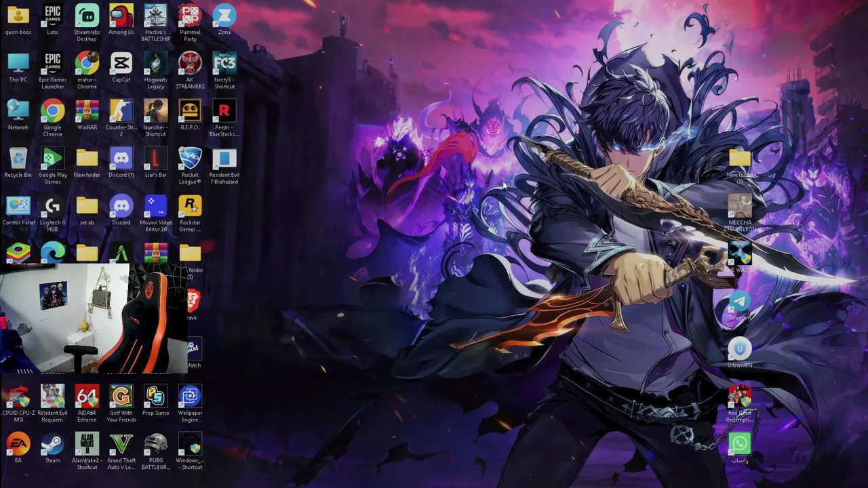Viewport: 868px width, 488px height.
Task: Open CPUID CPU-Z MSI
Action: [x=18, y=403]
